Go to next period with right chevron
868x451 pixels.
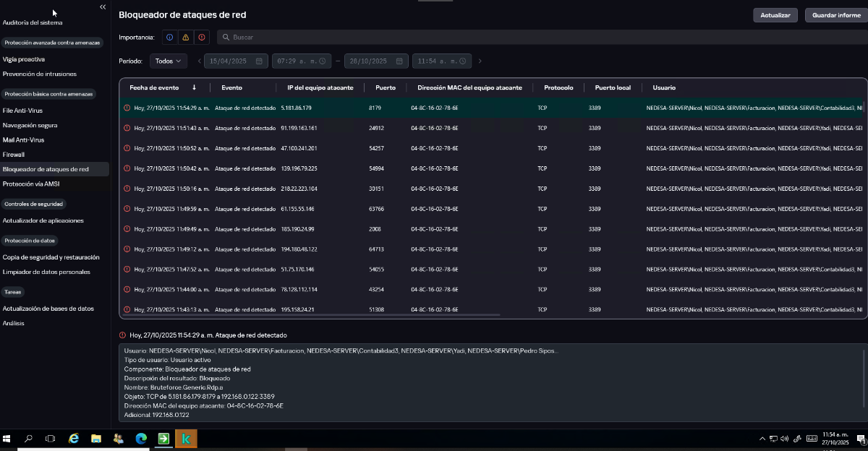(480, 61)
